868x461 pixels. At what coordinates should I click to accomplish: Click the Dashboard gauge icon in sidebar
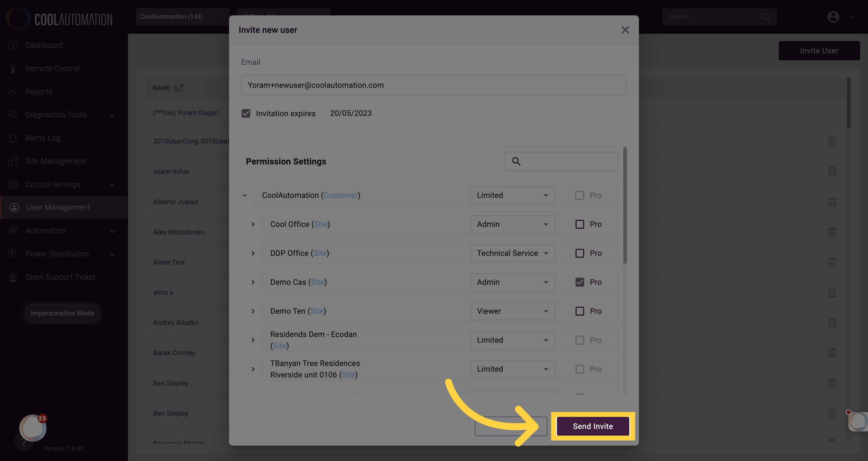13,45
